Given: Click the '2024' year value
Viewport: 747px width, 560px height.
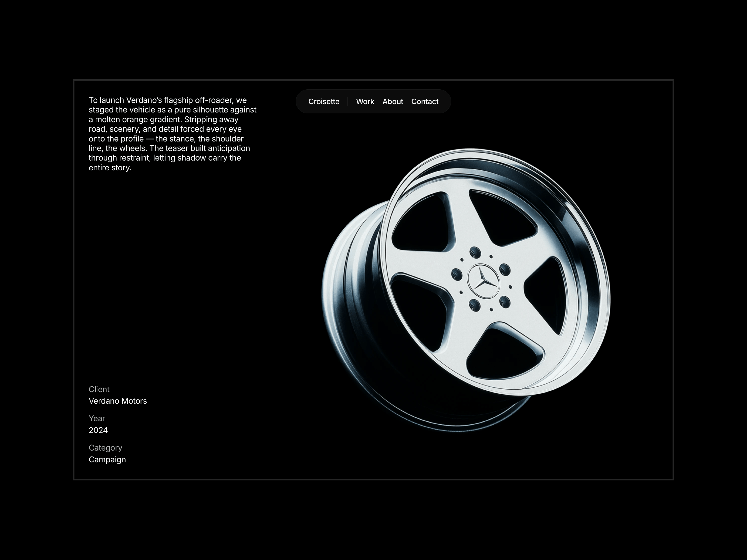Looking at the screenshot, I should [98, 430].
